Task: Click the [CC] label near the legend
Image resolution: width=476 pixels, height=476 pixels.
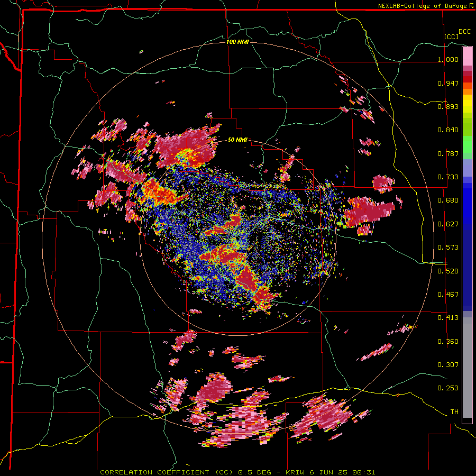Action: [452, 36]
